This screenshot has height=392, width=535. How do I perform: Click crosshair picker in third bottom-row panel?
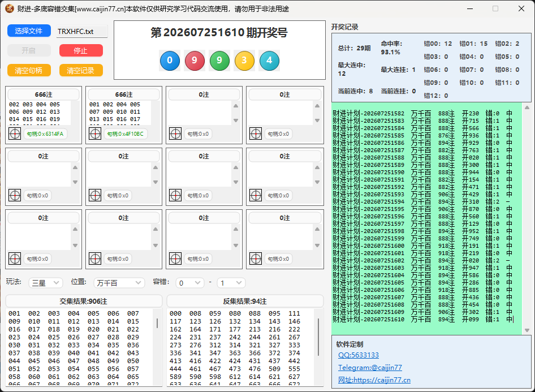(x=175, y=259)
